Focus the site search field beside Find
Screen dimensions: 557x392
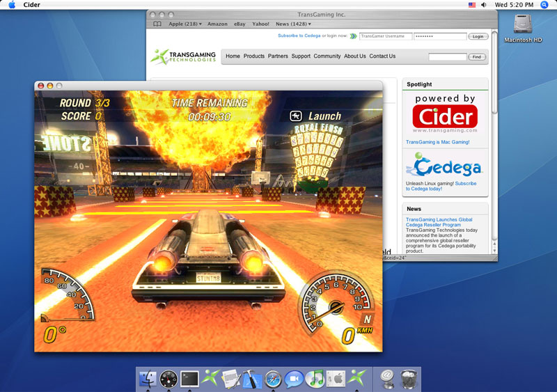[447, 57]
